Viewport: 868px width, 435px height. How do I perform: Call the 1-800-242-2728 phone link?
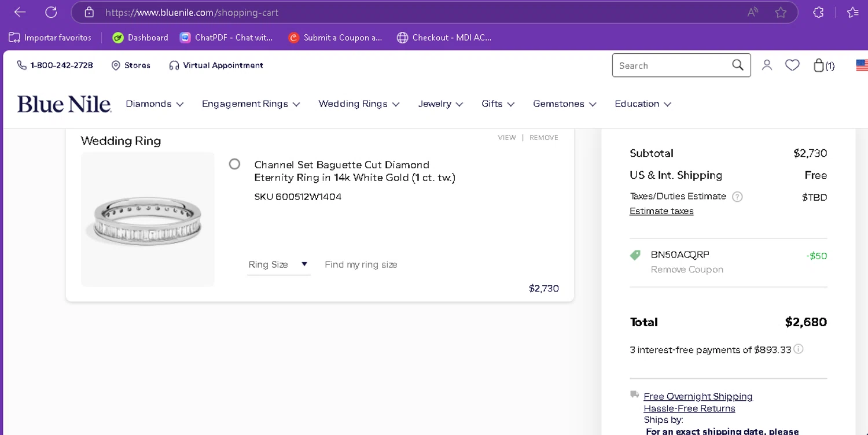pyautogui.click(x=55, y=65)
